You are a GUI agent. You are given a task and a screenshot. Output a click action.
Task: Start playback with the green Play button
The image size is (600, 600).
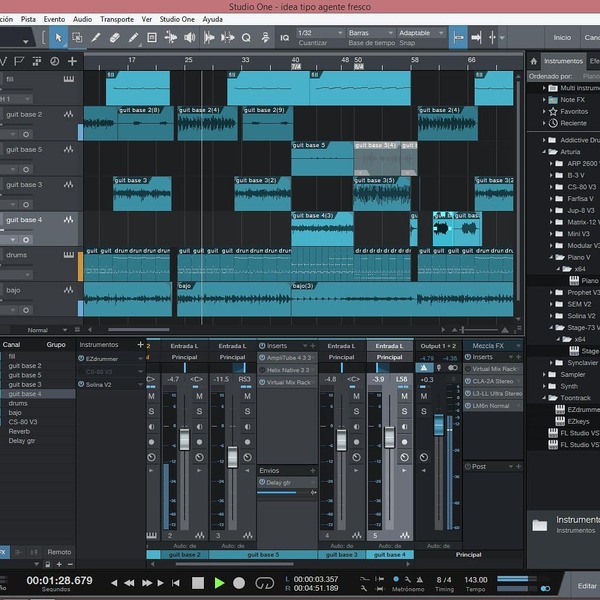click(219, 583)
